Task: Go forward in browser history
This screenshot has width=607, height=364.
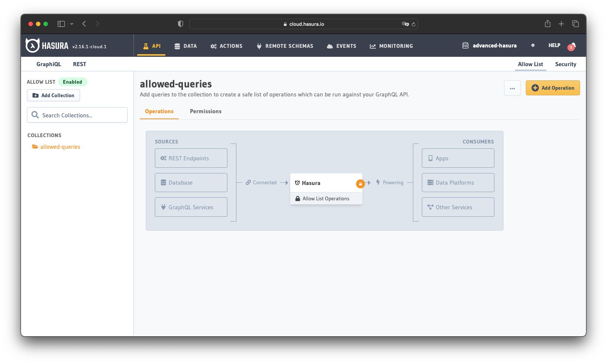Action: point(97,24)
